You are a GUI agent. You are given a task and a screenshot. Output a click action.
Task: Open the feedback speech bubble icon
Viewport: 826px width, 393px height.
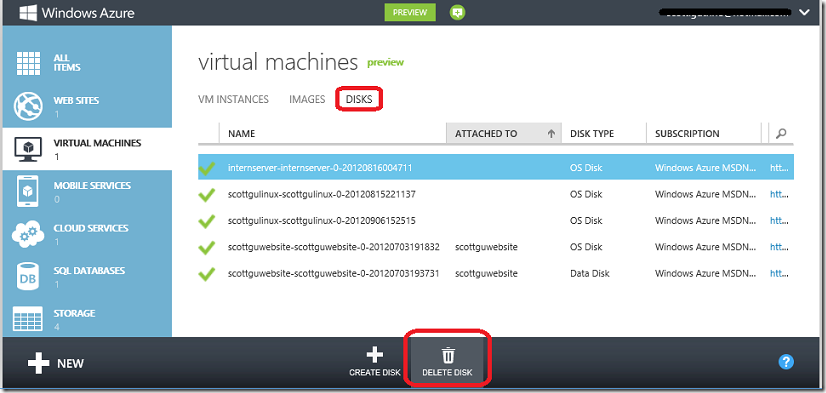(x=458, y=13)
